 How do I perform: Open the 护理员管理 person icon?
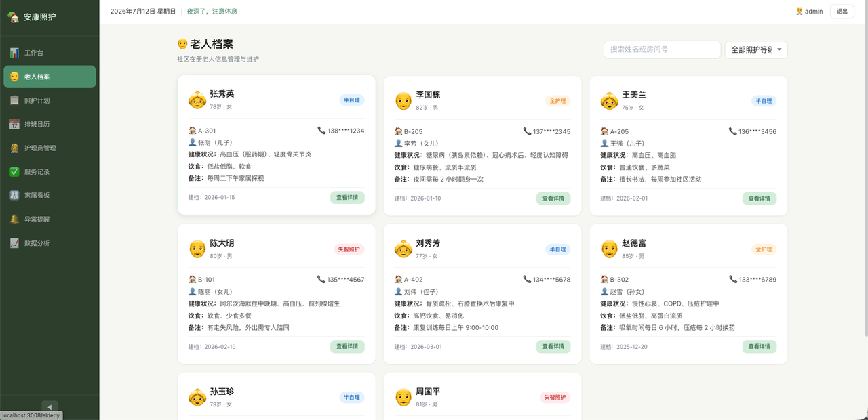pyautogui.click(x=14, y=148)
